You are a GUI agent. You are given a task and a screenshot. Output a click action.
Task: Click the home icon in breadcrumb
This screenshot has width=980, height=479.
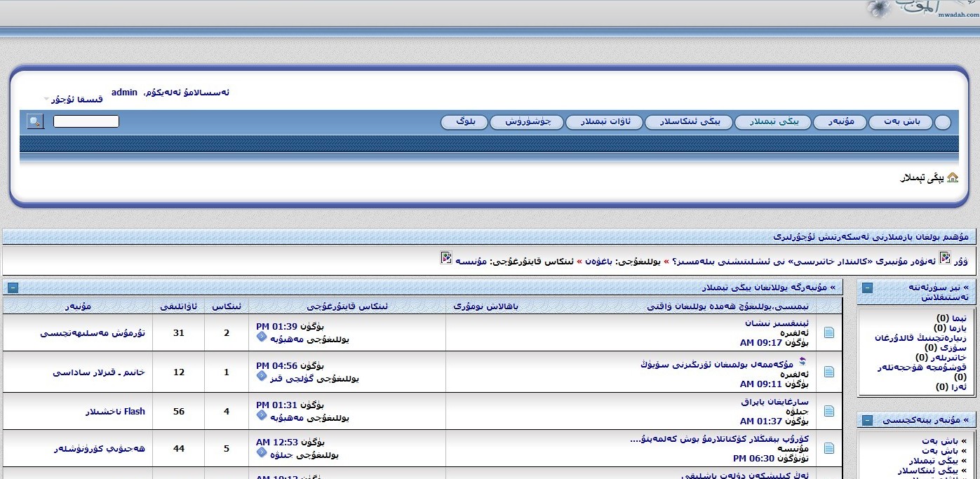(x=952, y=178)
